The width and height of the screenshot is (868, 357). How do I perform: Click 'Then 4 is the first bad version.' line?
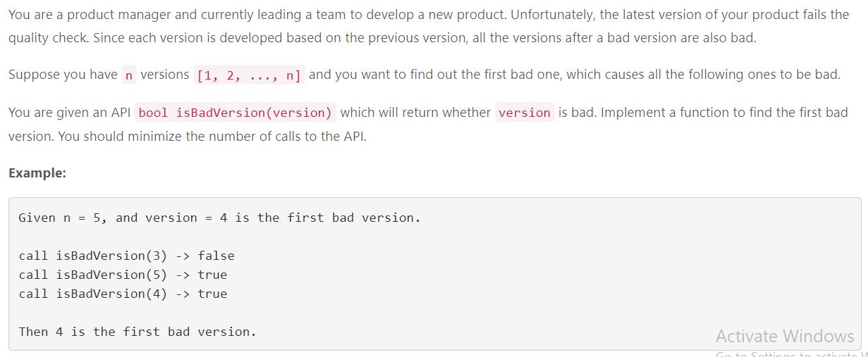point(137,332)
